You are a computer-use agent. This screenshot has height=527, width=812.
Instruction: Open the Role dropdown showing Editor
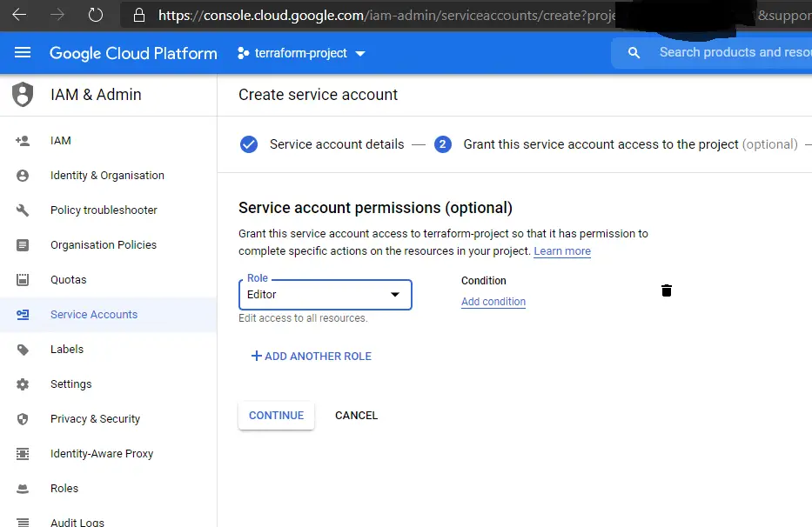325,295
